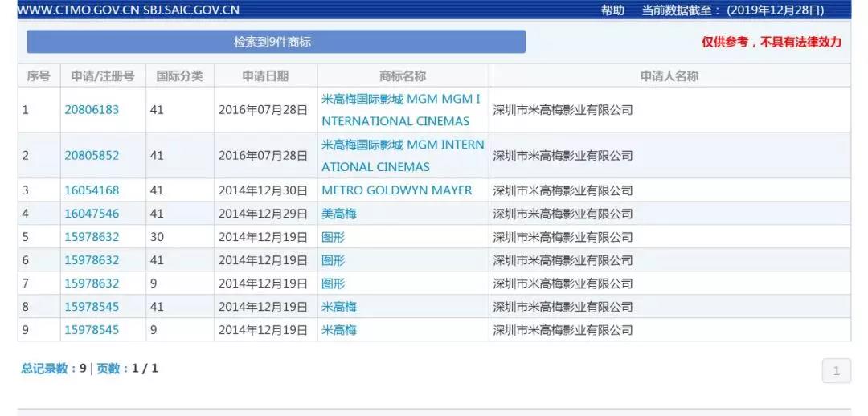Click applicant 深圳市米高梅影业有限公司 in row 4
The image size is (868, 416).
point(563,214)
